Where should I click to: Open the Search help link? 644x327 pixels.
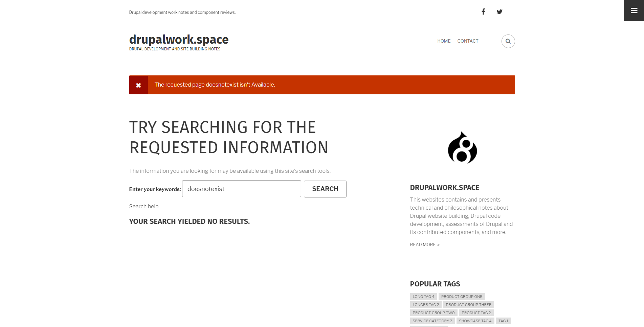tap(144, 206)
